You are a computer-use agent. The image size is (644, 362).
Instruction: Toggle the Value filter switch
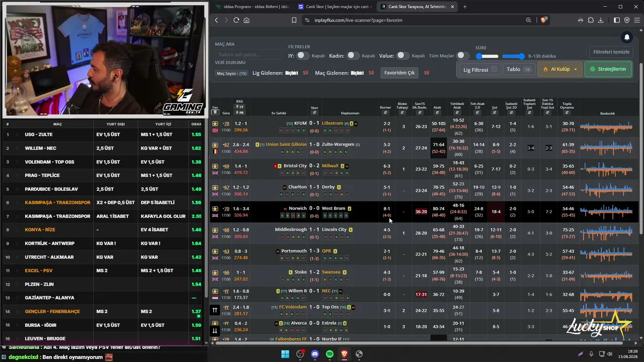click(403, 55)
